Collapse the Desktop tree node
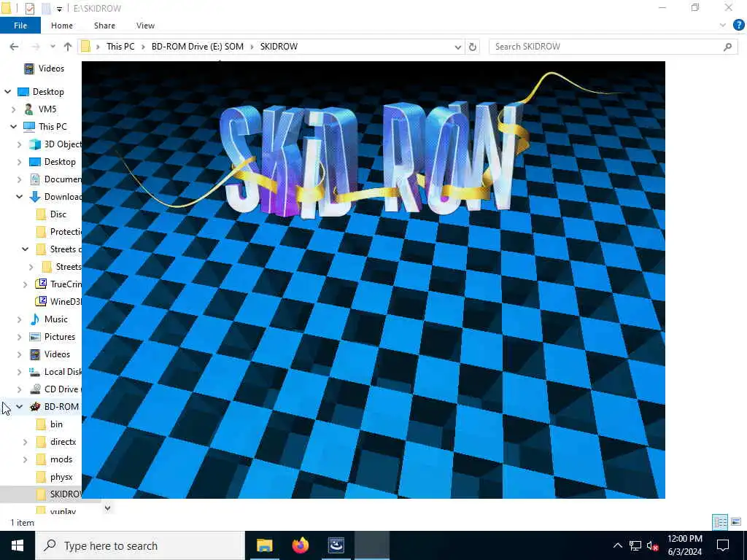The width and height of the screenshot is (747, 560). pyautogui.click(x=7, y=91)
